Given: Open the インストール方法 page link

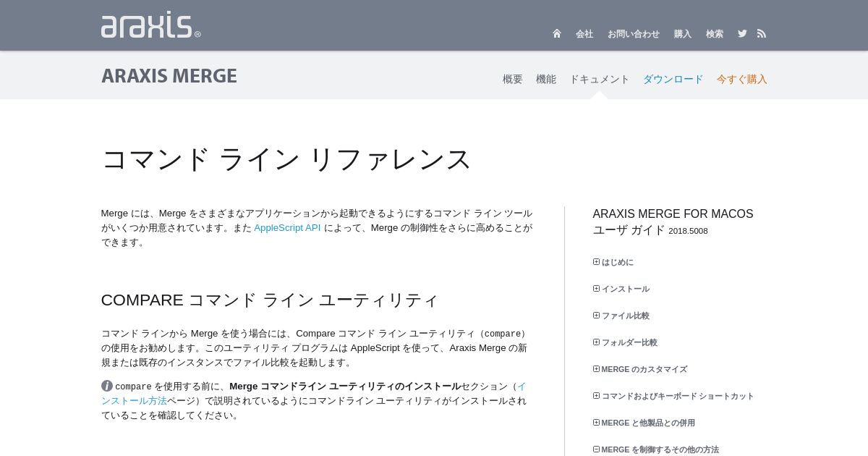Looking at the screenshot, I should click(x=135, y=400).
